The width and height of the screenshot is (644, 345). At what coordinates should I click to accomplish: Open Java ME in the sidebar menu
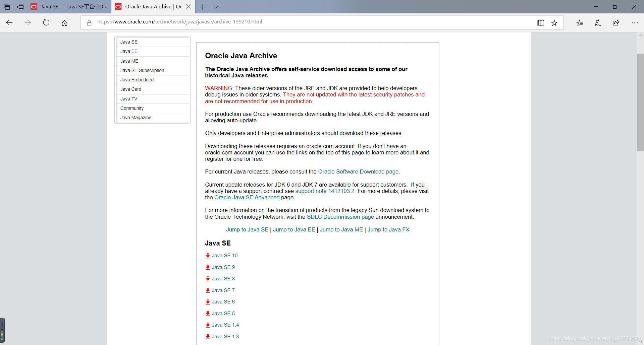(x=153, y=61)
